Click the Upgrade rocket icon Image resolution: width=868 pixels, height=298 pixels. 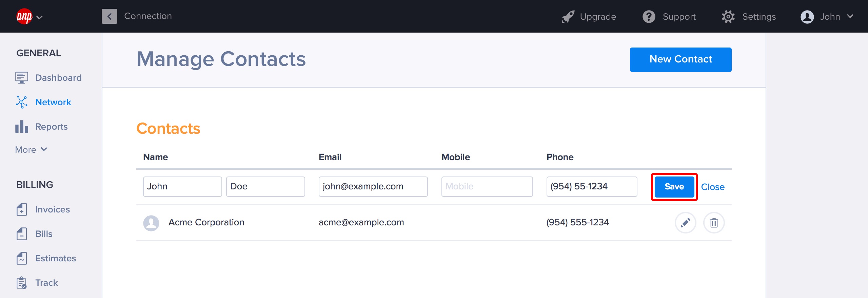pyautogui.click(x=568, y=17)
